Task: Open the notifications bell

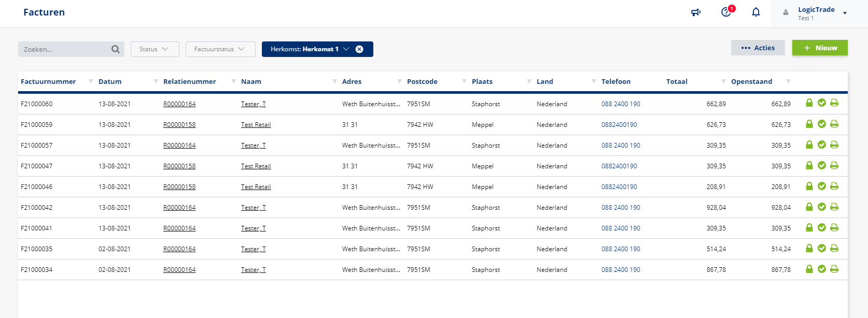Action: (756, 12)
